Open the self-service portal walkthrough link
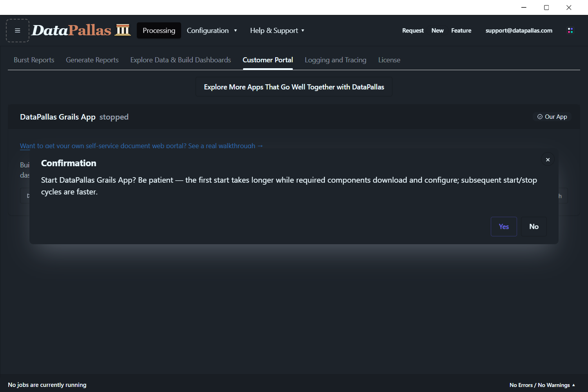588x392 pixels. [x=142, y=146]
